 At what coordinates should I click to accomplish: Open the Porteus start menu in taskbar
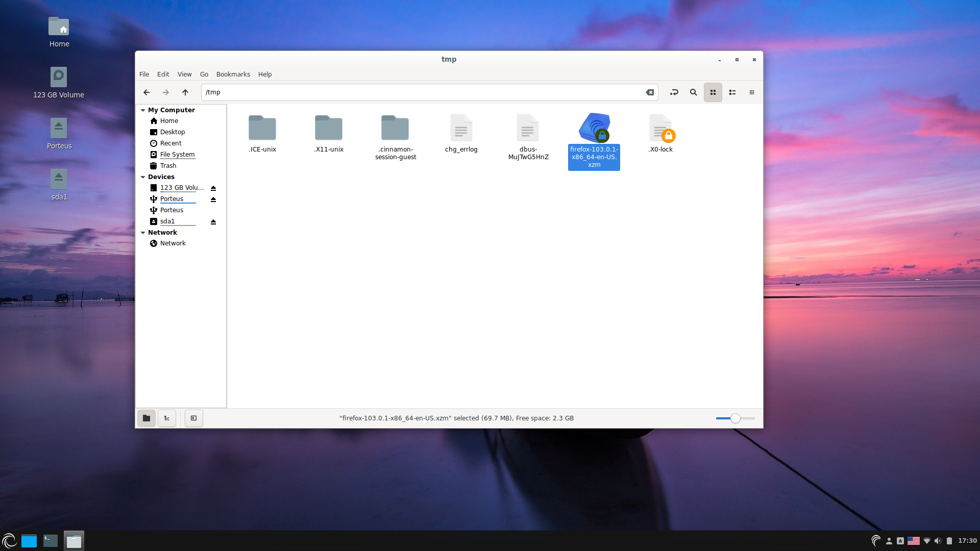9,541
